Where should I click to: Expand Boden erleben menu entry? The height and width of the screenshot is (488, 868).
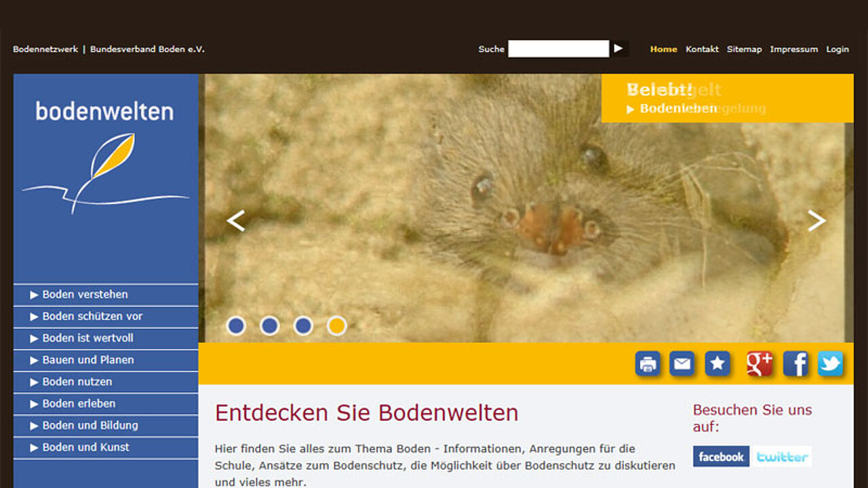tap(106, 403)
